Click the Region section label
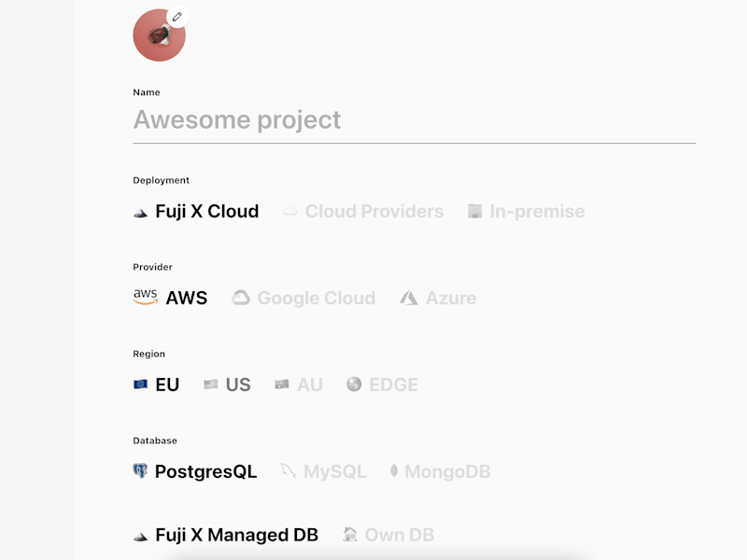747x560 pixels. [149, 354]
